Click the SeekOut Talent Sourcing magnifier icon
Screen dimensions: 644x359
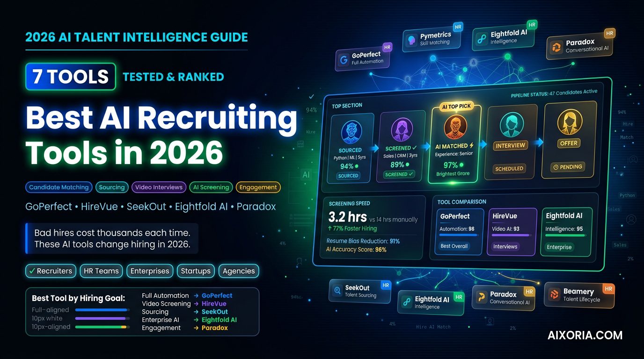click(x=337, y=290)
